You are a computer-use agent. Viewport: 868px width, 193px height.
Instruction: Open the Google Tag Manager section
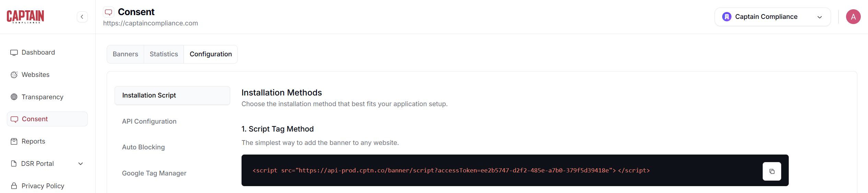(154, 173)
